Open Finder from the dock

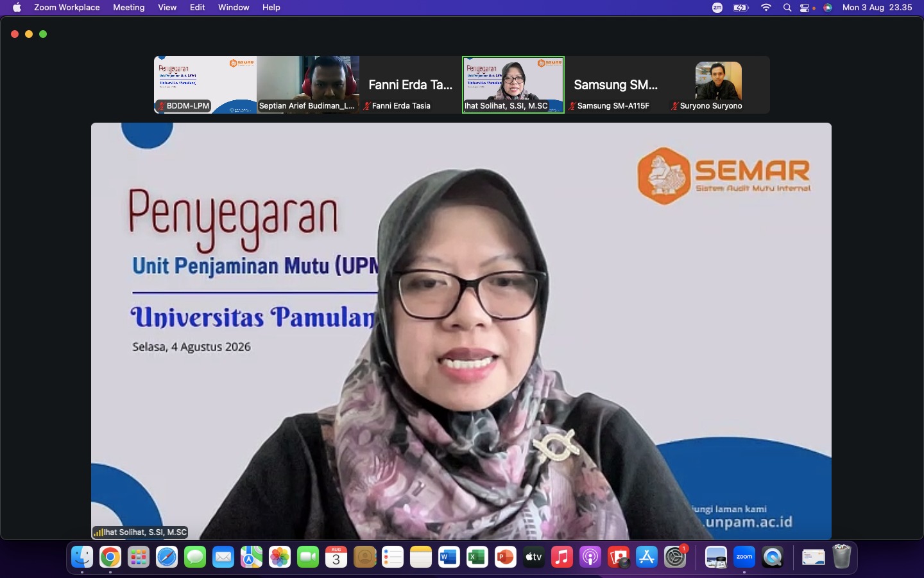click(x=82, y=557)
